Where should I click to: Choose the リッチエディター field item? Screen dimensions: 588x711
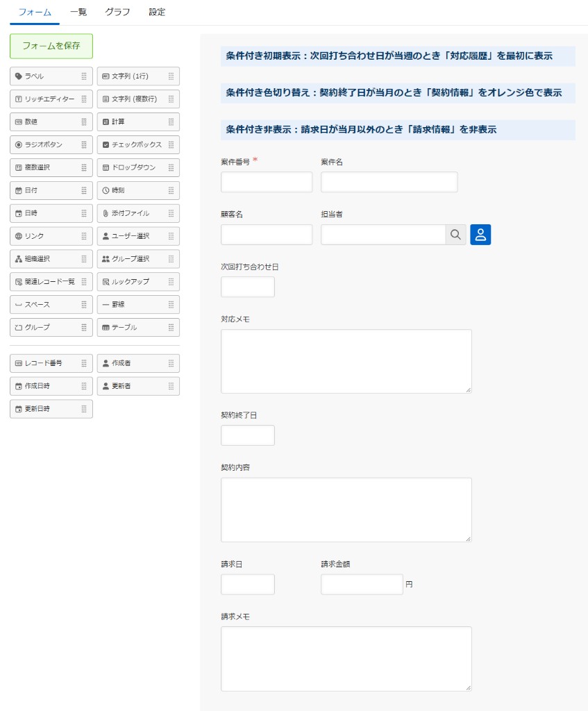click(x=51, y=99)
